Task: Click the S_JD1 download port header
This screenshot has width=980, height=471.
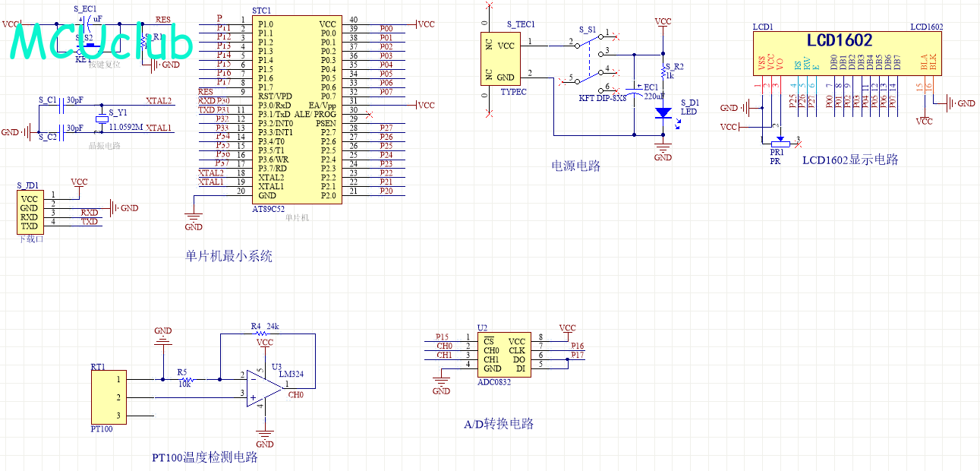Action: click(30, 213)
